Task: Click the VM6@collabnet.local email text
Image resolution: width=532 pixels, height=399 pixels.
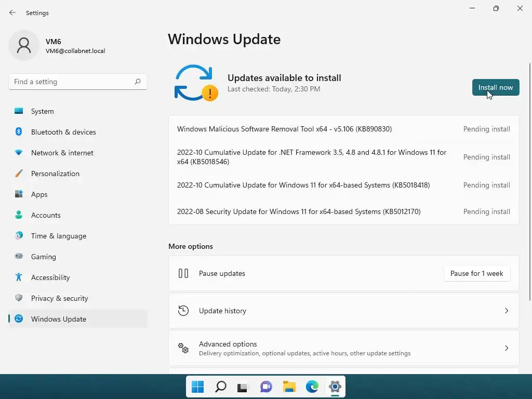Action: click(x=75, y=51)
